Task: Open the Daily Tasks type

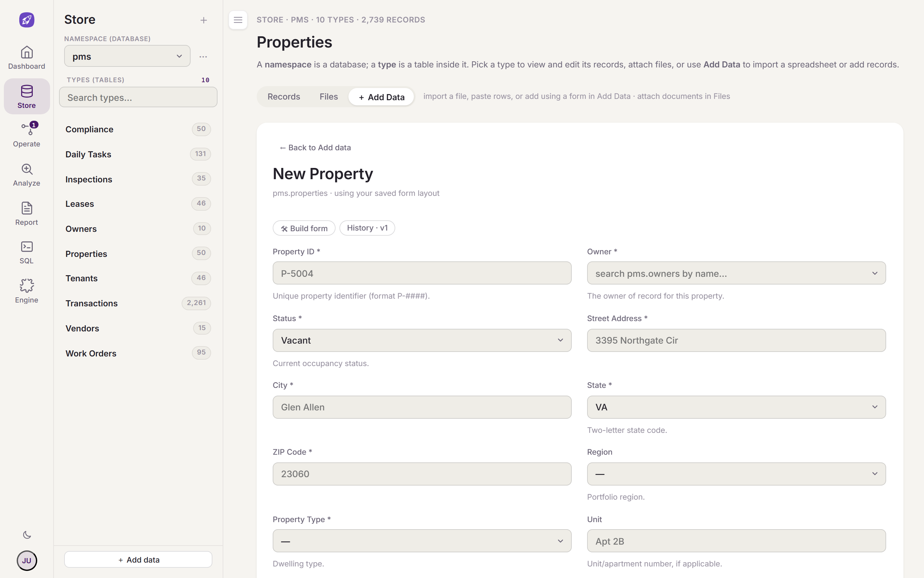Action: 138,154
